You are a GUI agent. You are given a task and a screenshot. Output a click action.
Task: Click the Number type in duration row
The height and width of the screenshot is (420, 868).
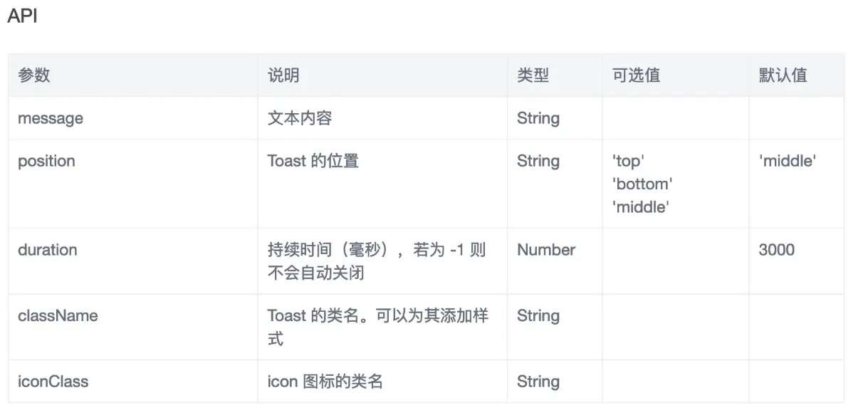[546, 250]
